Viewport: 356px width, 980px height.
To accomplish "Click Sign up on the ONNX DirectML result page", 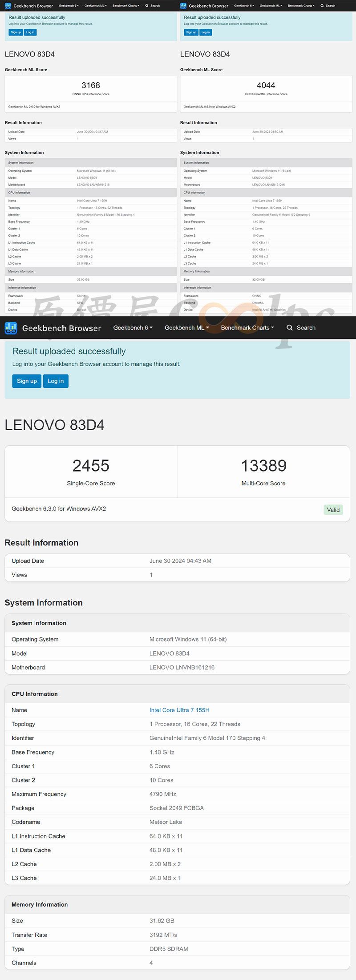I will pos(191,32).
